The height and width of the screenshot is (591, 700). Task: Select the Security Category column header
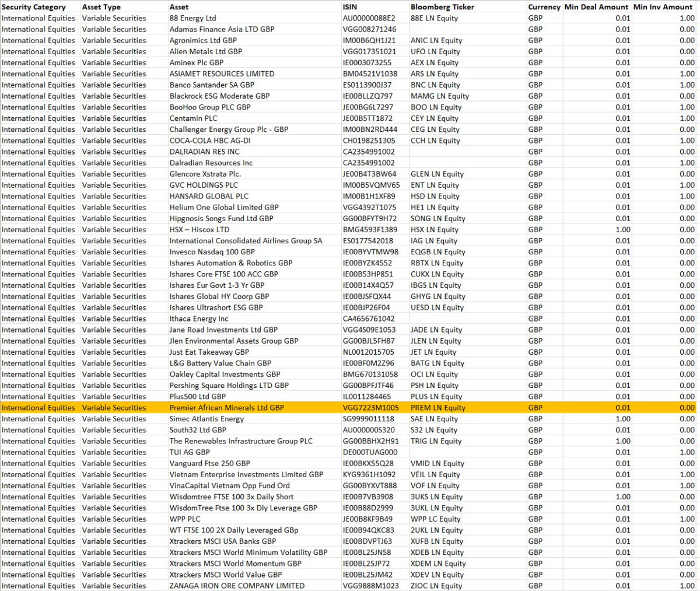(34, 7)
